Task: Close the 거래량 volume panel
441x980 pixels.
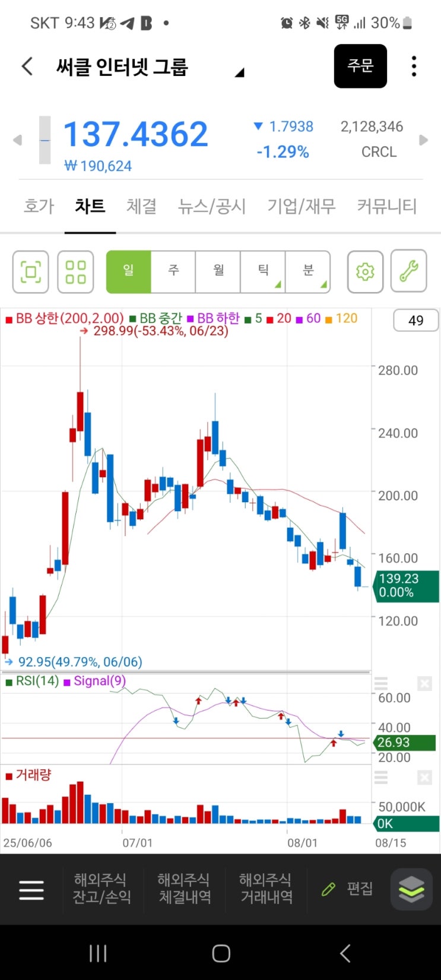Action: 424,777
